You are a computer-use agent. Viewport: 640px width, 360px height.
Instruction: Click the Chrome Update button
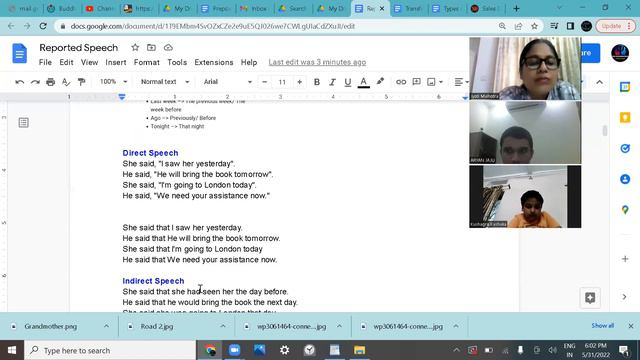(x=616, y=26)
